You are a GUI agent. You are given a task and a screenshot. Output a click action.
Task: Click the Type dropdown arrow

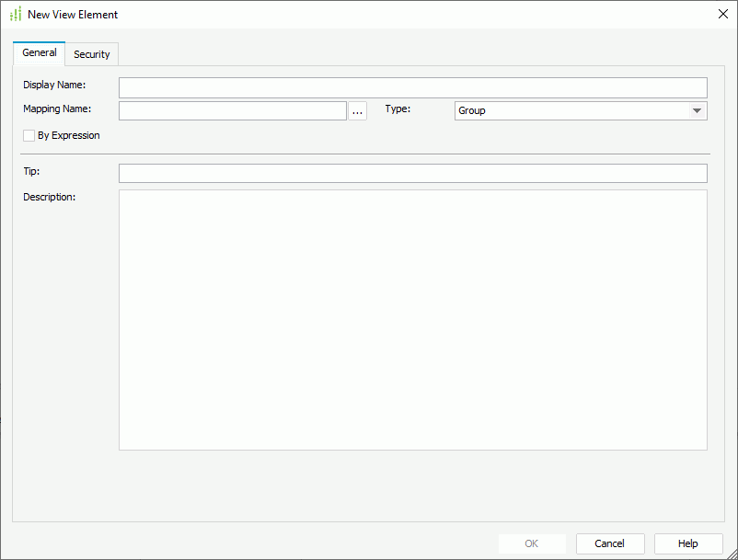pos(698,109)
